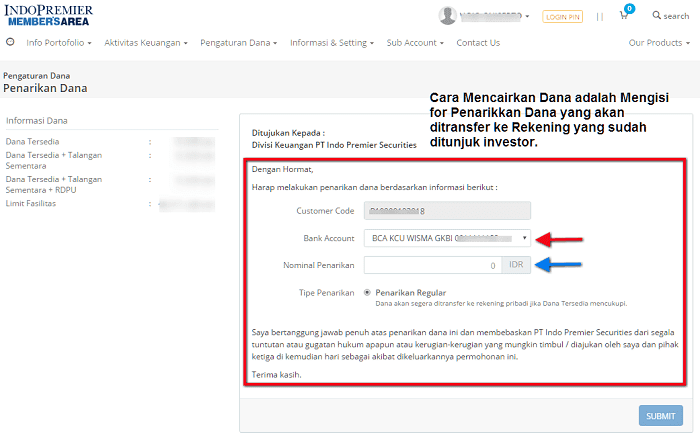This screenshot has width=700, height=440.
Task: Click the circular home icon beside Info Portofolio
Action: click(10, 42)
